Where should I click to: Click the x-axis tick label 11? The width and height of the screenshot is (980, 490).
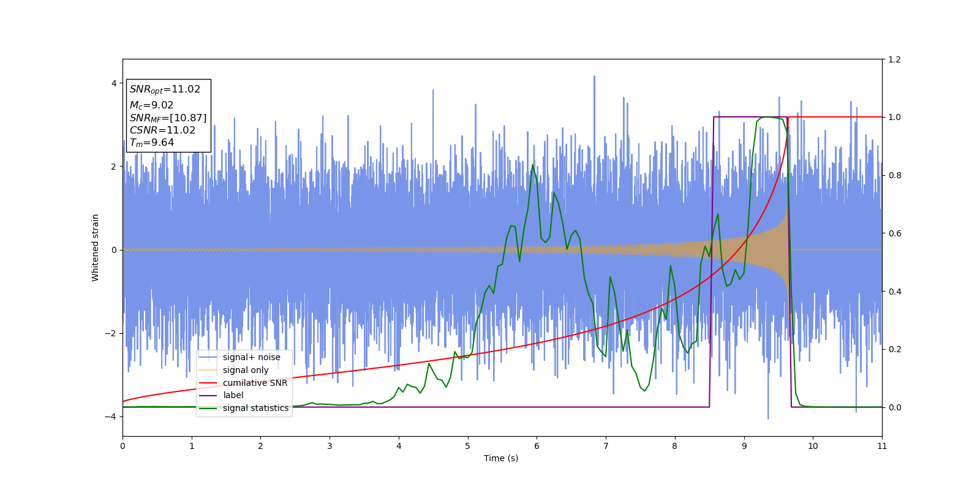[882, 446]
